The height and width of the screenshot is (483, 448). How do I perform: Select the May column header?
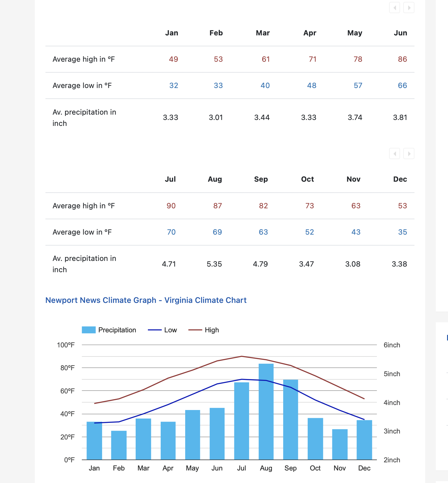(x=355, y=33)
